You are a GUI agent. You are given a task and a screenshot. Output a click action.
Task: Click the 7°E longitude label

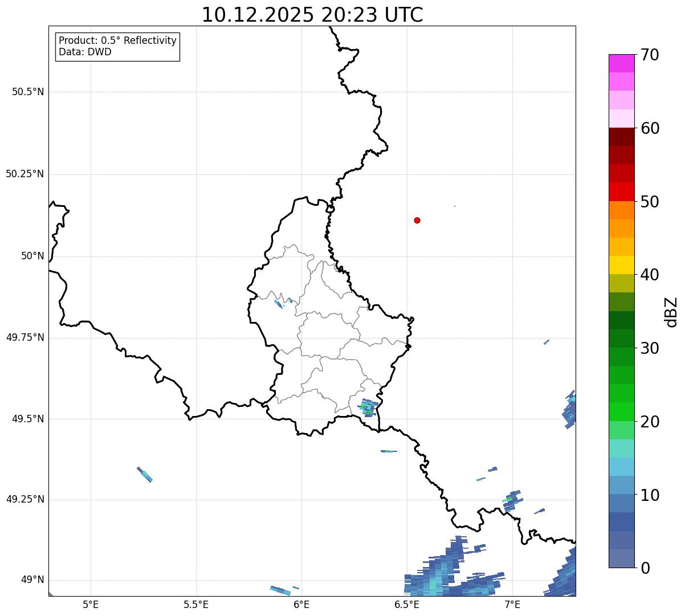512,604
